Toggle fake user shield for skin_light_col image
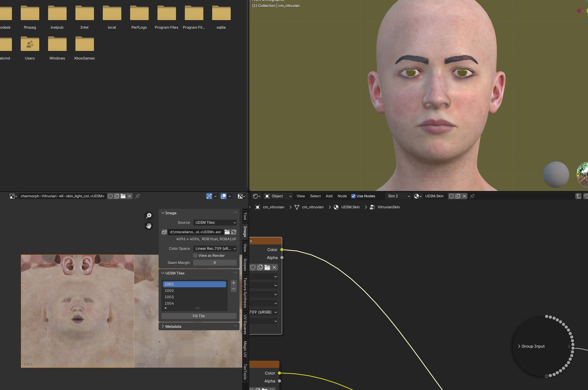The image size is (588, 390). coord(111,196)
